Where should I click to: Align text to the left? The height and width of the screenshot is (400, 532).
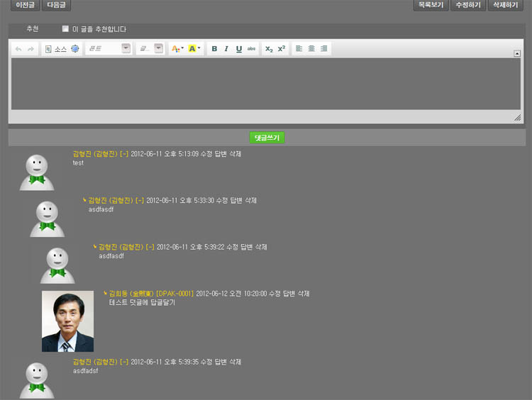coord(299,49)
